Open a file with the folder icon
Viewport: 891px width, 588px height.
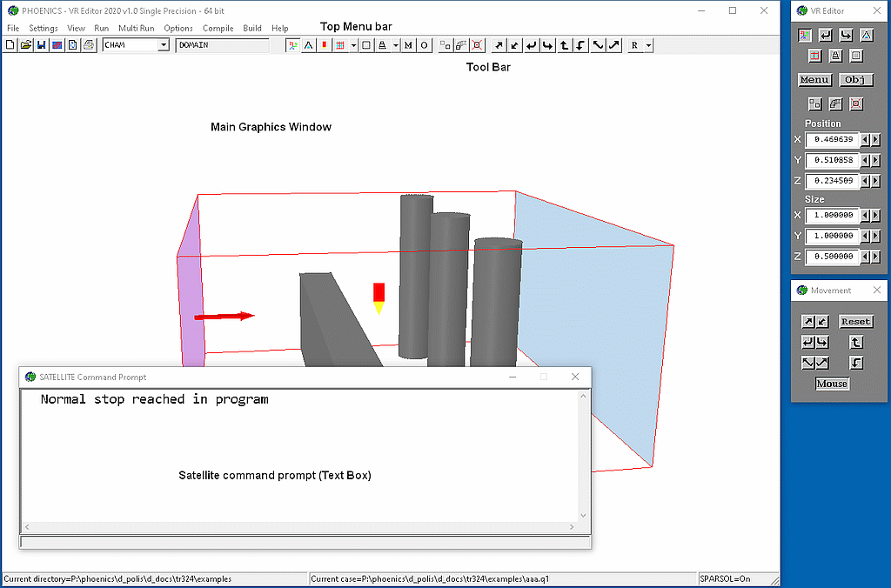(x=25, y=45)
